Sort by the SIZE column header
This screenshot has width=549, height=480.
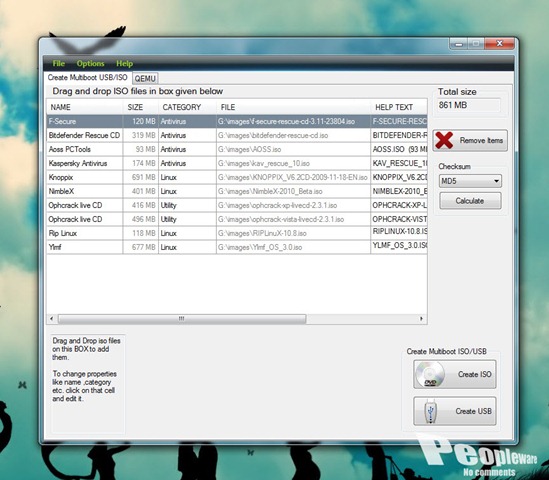pyautogui.click(x=140, y=107)
